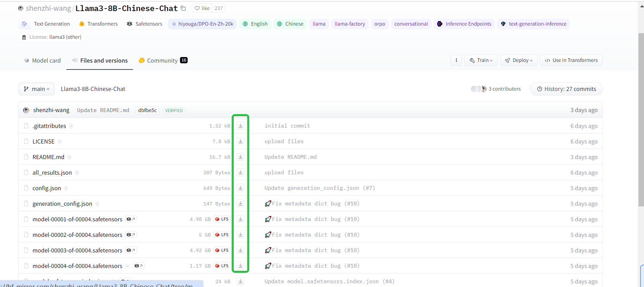644x287 pixels.
Task: Open the shenzhi-wang profile link in header
Action: 48,8
